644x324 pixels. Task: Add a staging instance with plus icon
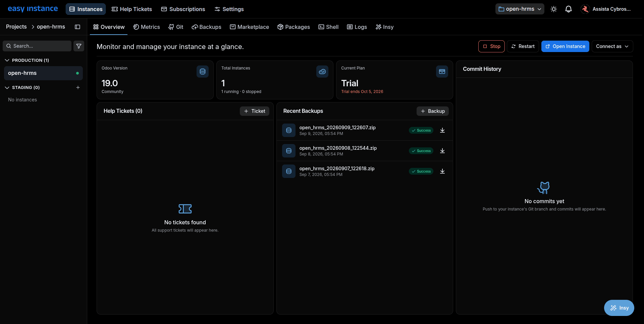78,87
